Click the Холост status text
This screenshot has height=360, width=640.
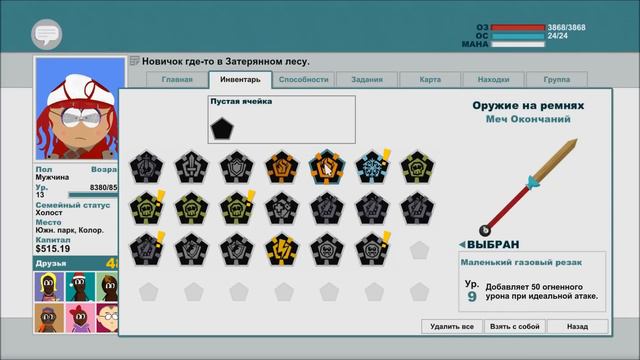click(x=49, y=213)
